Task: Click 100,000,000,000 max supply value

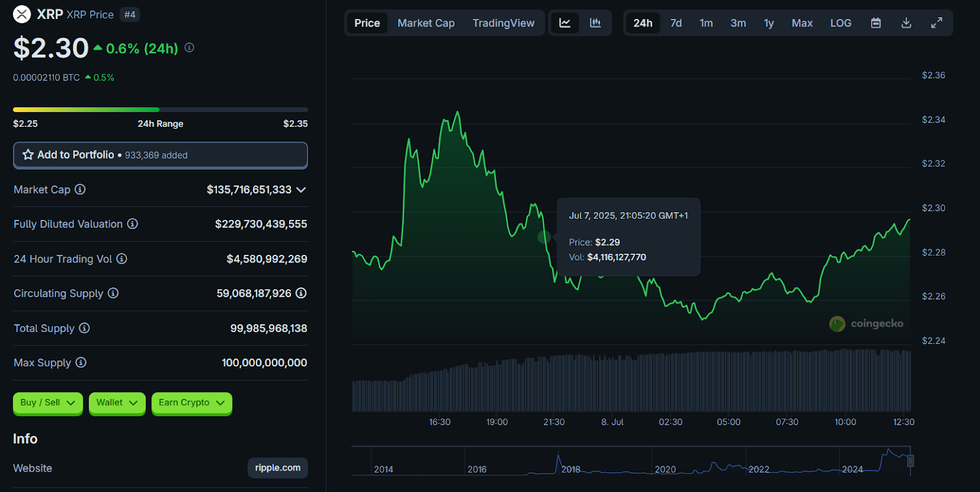Action: click(265, 363)
